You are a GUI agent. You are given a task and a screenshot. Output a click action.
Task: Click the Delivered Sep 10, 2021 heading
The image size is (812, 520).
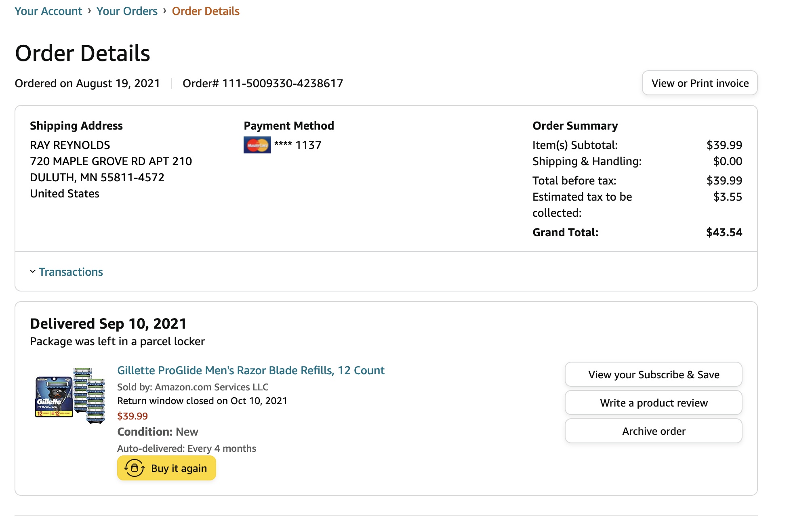[108, 324]
